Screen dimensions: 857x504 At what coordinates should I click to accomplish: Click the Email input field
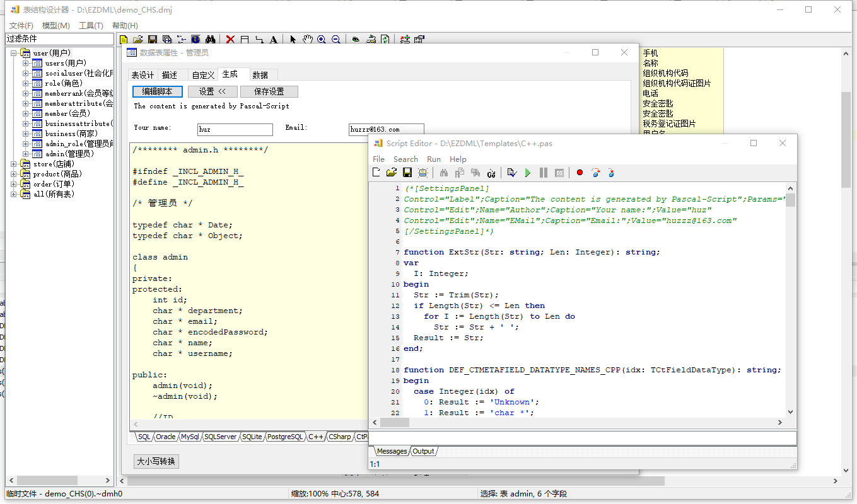click(386, 129)
